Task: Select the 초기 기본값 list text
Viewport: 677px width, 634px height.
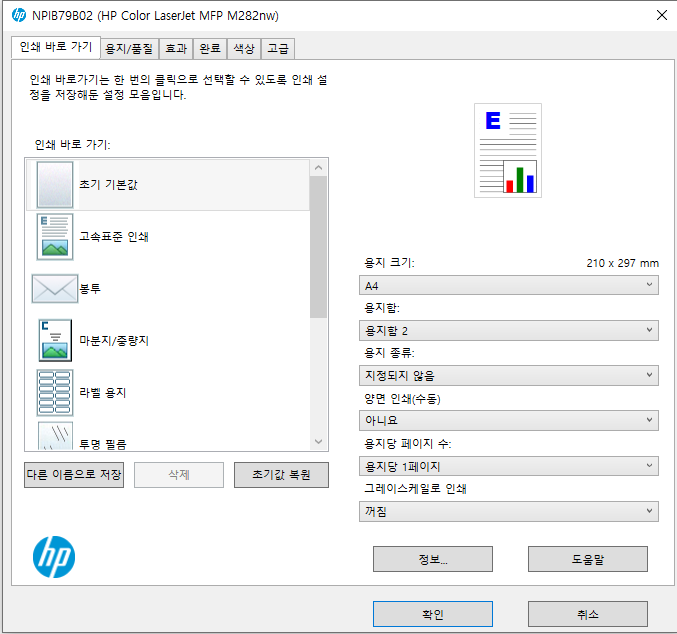Action: 108,185
